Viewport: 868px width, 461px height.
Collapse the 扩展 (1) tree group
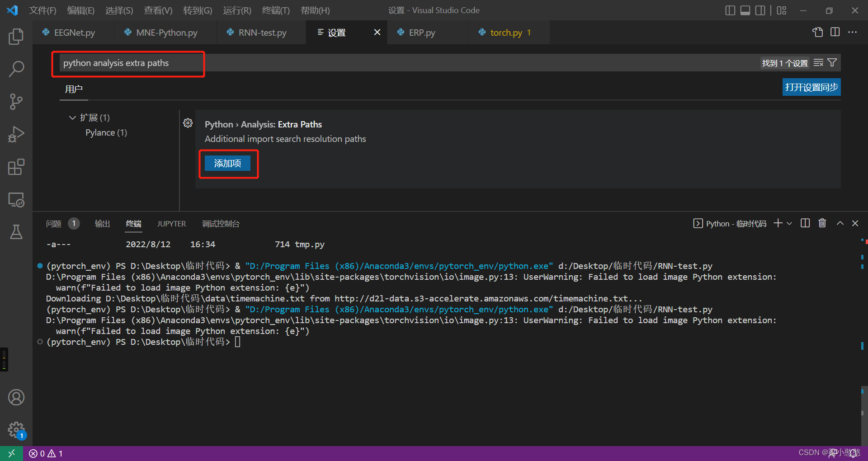point(72,118)
